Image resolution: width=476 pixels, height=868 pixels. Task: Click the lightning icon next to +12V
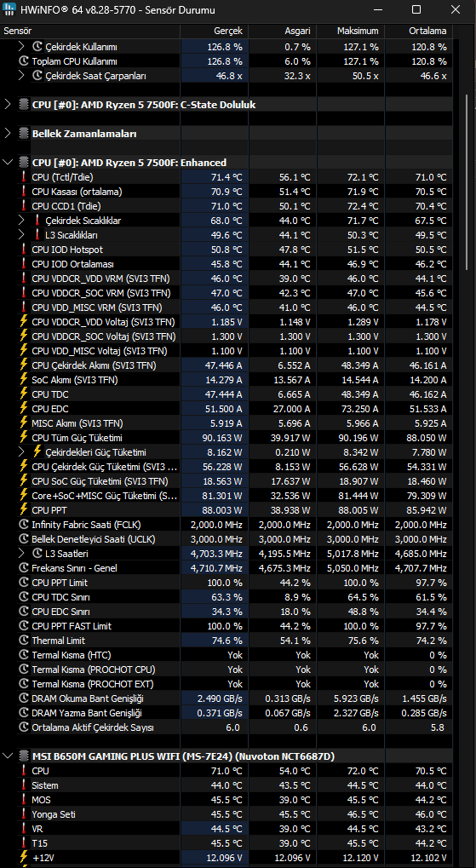coord(24,858)
